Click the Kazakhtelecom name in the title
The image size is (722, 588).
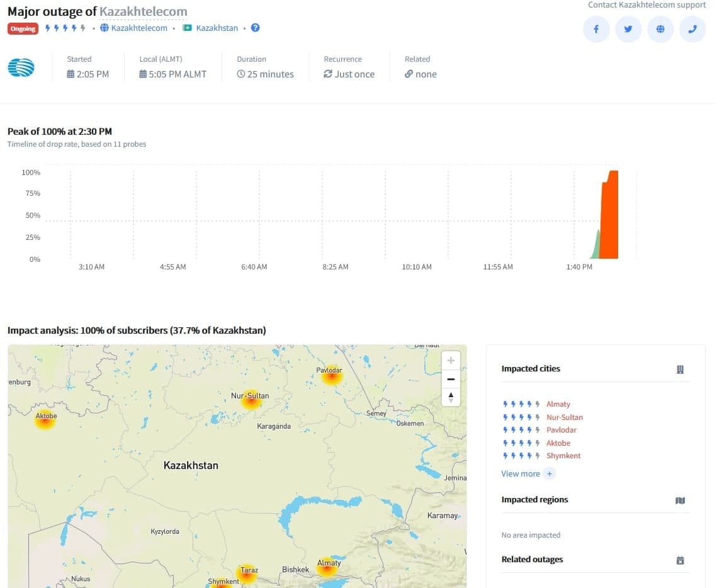(x=143, y=11)
